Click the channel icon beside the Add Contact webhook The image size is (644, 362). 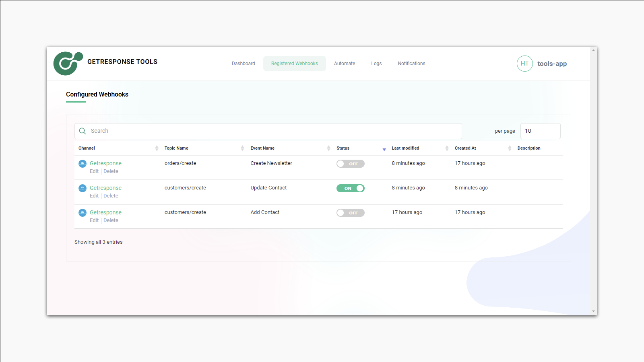click(82, 213)
